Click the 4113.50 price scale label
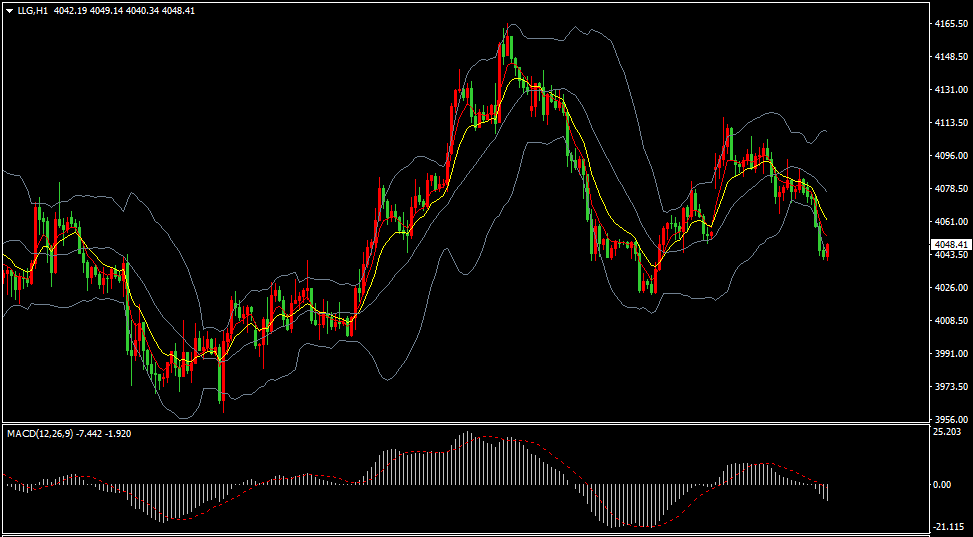 tap(951, 122)
